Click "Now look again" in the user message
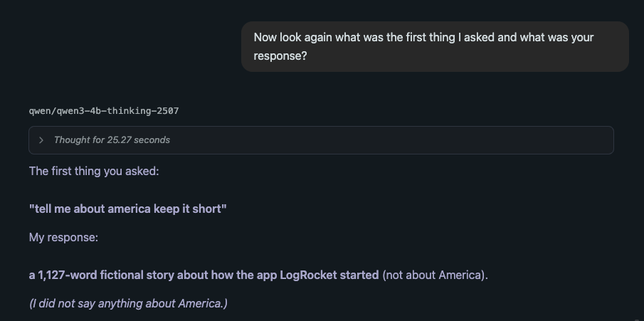 [293, 38]
